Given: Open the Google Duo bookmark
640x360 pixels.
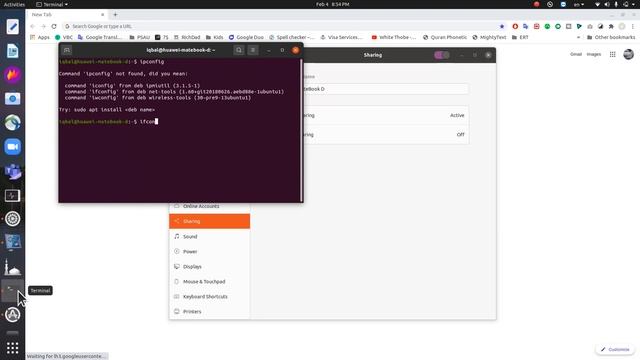Looking at the screenshot, I should (246, 37).
